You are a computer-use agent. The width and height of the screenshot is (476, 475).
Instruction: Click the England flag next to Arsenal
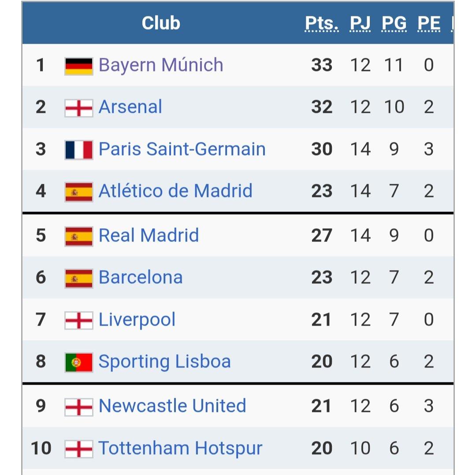78,108
